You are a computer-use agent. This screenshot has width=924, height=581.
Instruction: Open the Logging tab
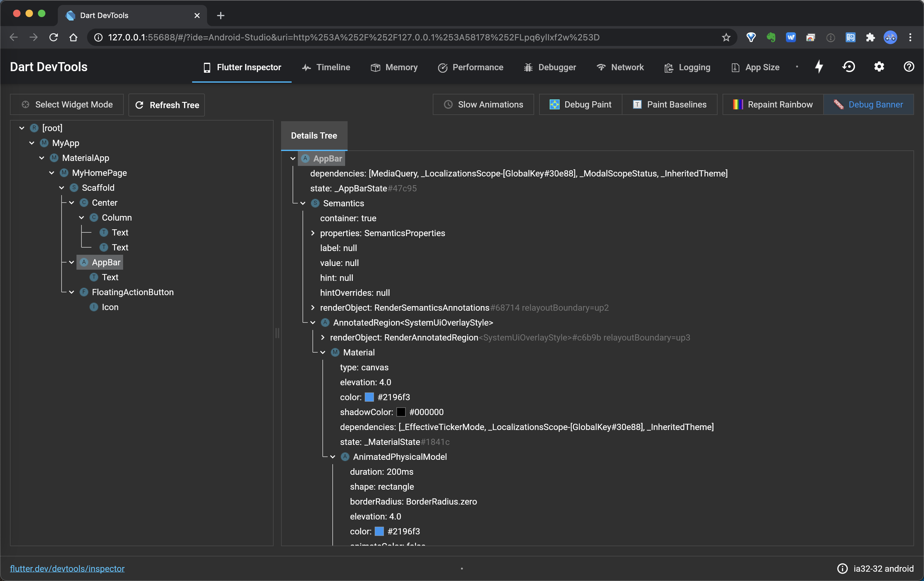point(687,67)
